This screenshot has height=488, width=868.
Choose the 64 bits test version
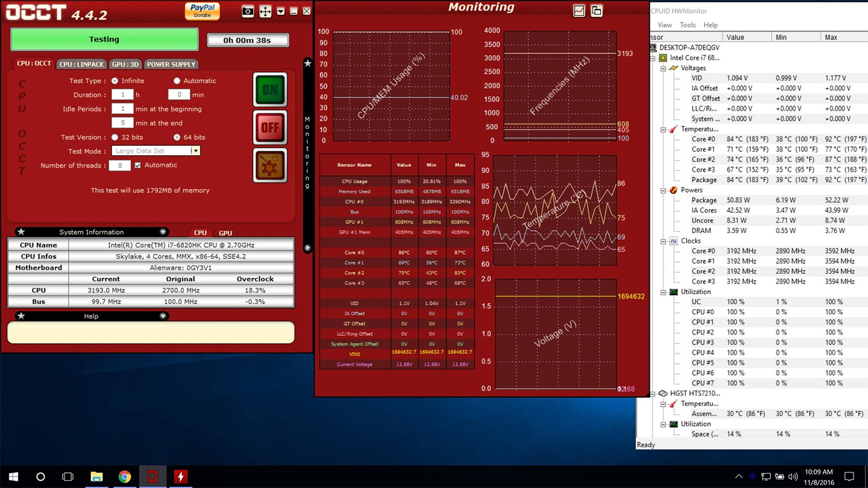[x=177, y=137]
